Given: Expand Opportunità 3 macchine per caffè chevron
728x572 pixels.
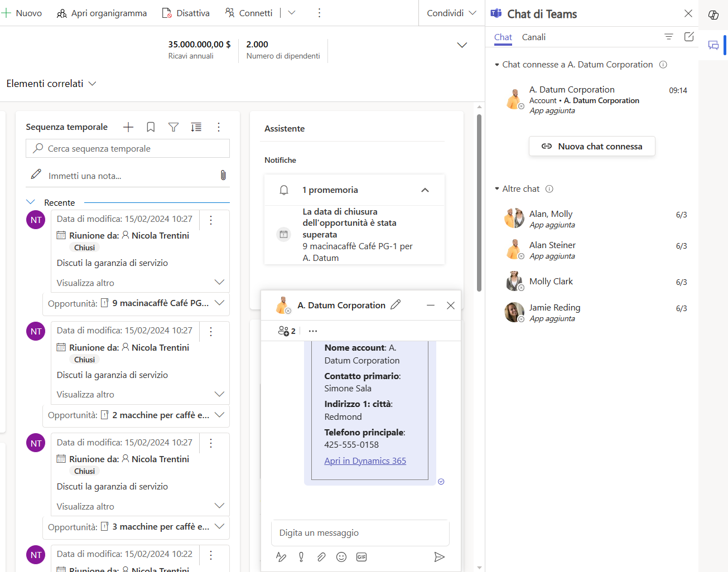Looking at the screenshot, I should click(219, 526).
